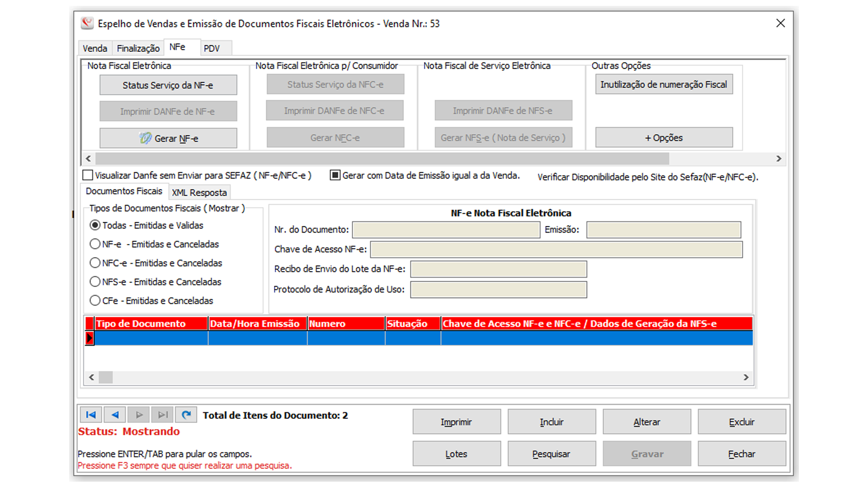
Task: Focus Recibo de Envio do Lote field
Action: 499,269
